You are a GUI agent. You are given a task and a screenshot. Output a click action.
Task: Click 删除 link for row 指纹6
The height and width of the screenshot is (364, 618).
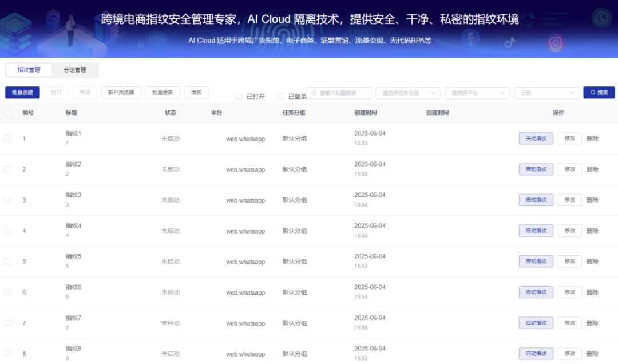592,292
